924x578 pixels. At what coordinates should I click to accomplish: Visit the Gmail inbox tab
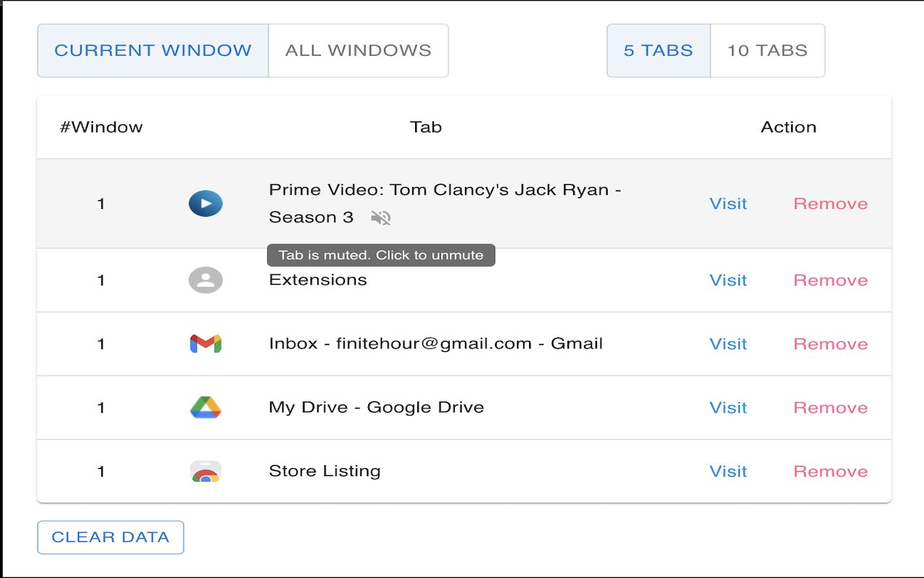point(728,343)
